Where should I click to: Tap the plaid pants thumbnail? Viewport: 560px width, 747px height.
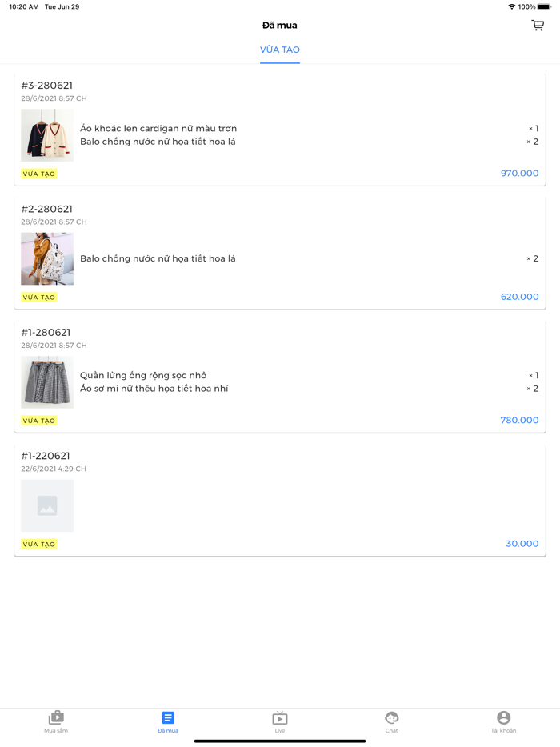click(x=47, y=382)
